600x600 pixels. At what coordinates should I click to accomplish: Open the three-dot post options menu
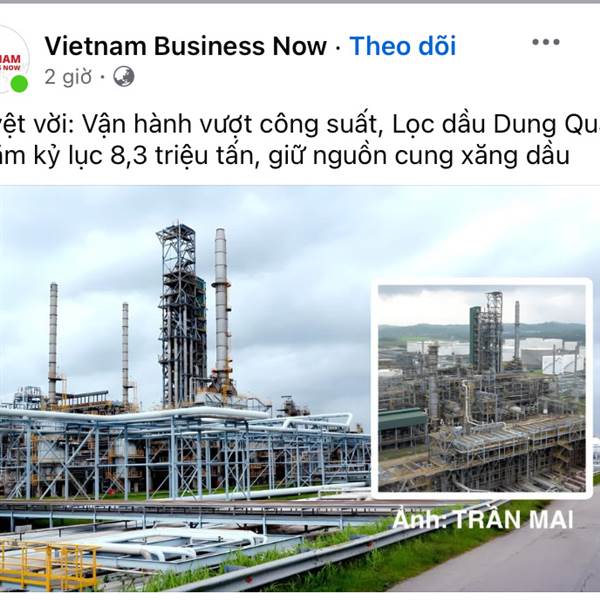(546, 42)
